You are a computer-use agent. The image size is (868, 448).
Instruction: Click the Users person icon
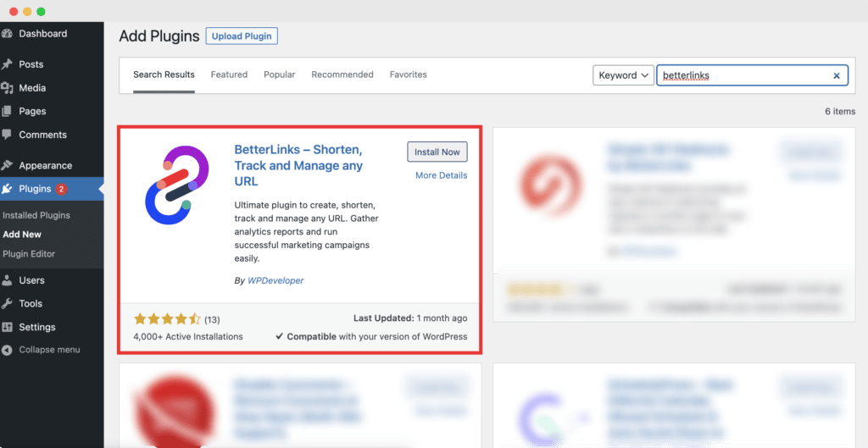pyautogui.click(x=8, y=280)
